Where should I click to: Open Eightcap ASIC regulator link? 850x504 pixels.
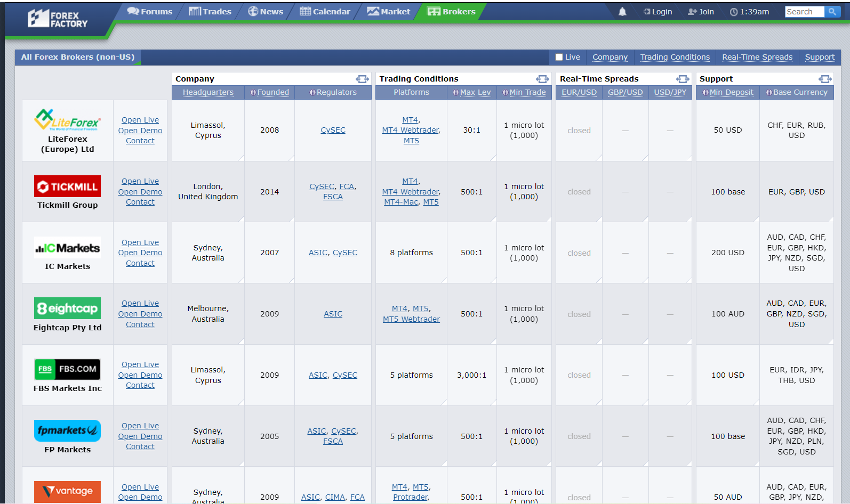pyautogui.click(x=333, y=314)
